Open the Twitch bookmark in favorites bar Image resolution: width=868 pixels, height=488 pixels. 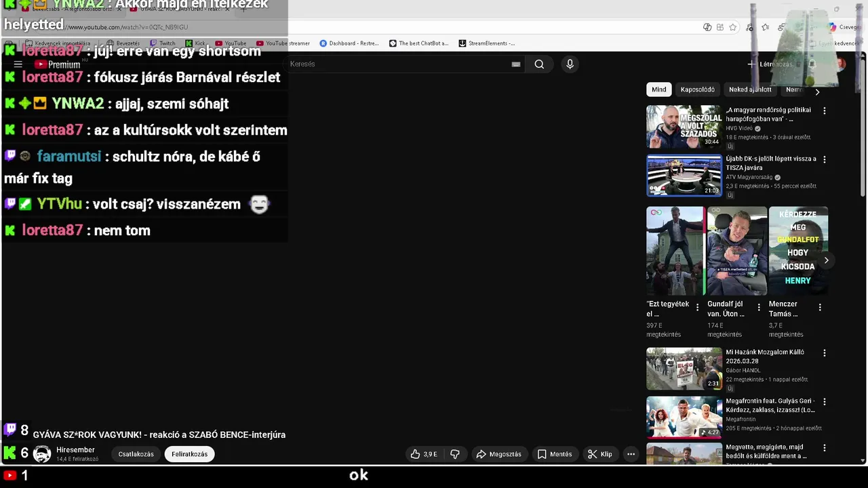[163, 43]
